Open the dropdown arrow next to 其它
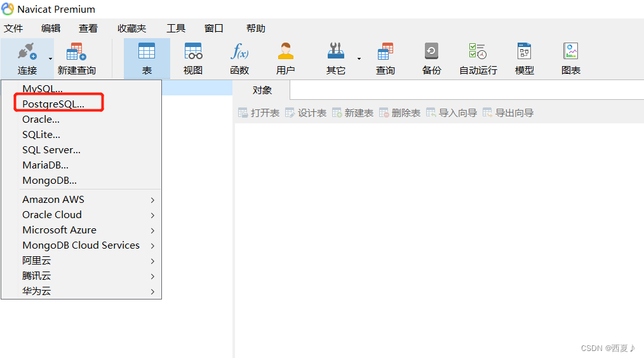644x358 pixels. (359, 59)
